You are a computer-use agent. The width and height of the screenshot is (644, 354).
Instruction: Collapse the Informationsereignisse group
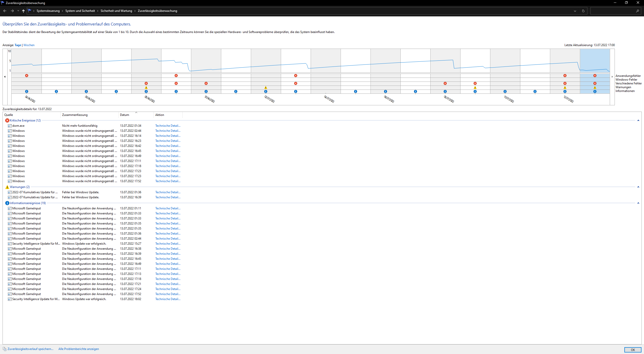click(x=638, y=203)
